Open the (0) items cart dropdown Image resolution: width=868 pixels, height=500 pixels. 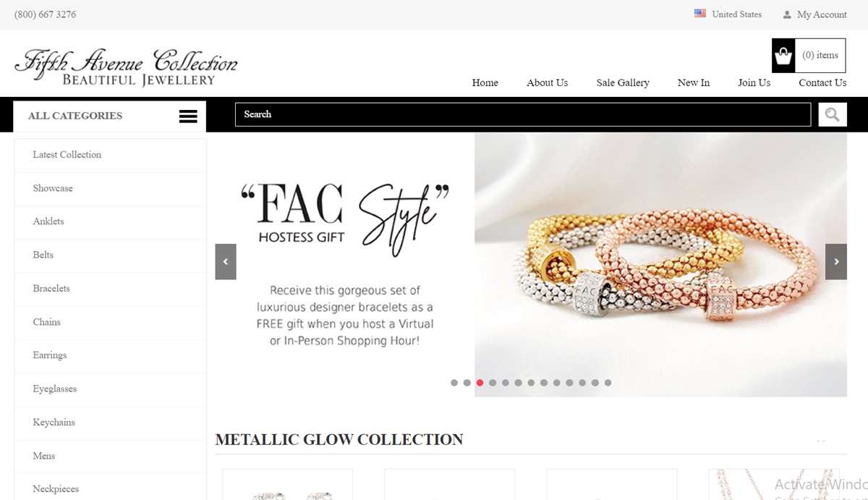click(809, 56)
